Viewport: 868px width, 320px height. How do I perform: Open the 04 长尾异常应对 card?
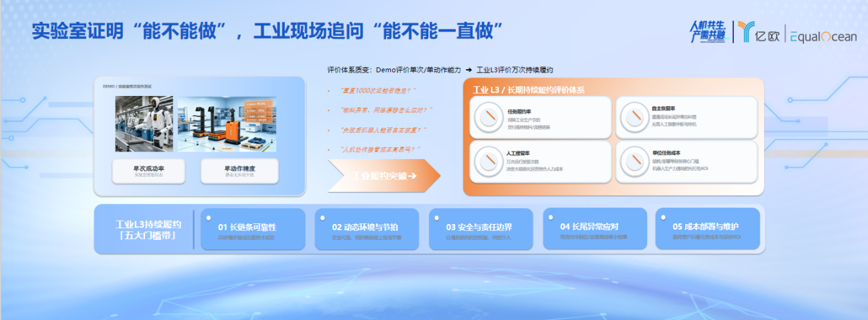(595, 229)
